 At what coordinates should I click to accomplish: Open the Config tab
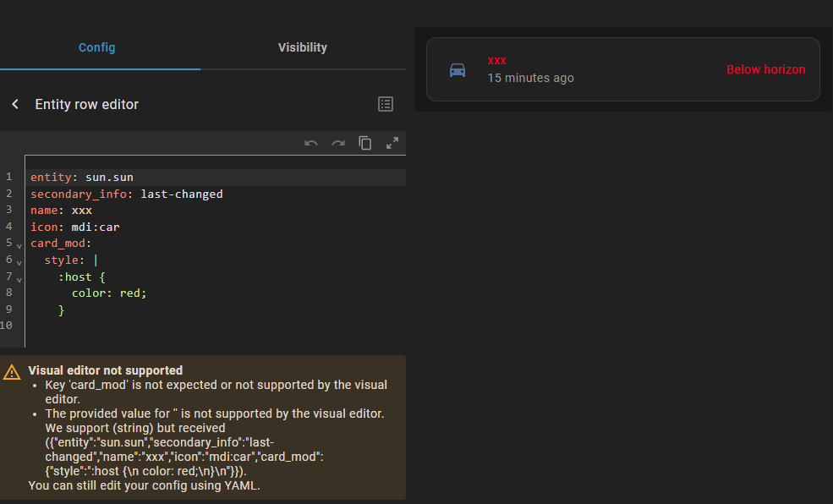pos(96,47)
